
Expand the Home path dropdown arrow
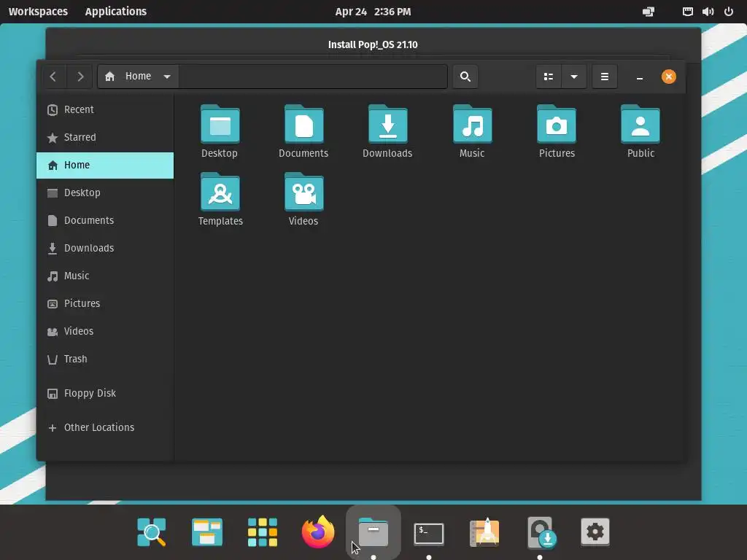(167, 77)
